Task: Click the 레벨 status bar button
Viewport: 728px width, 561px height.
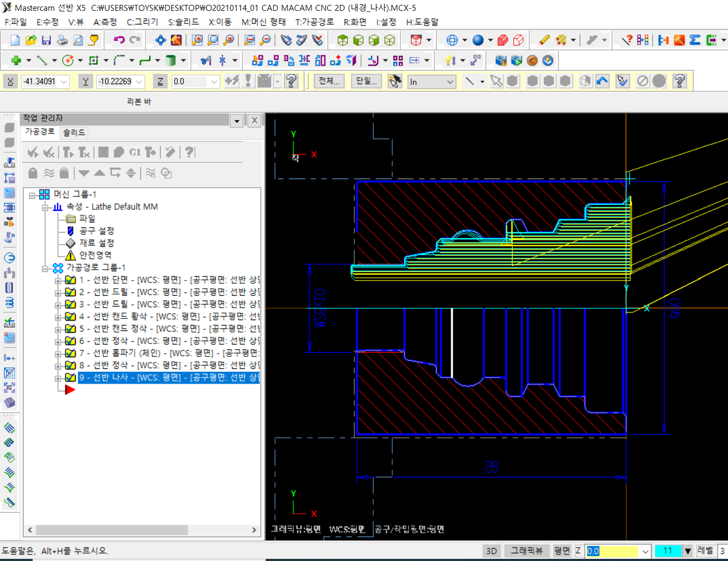Action: [x=705, y=551]
